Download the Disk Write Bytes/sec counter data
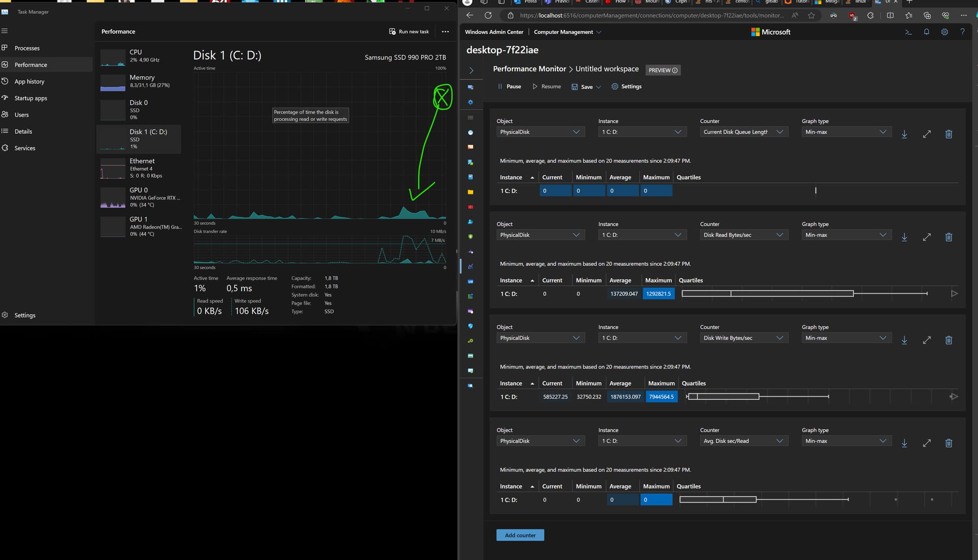 [x=904, y=340]
